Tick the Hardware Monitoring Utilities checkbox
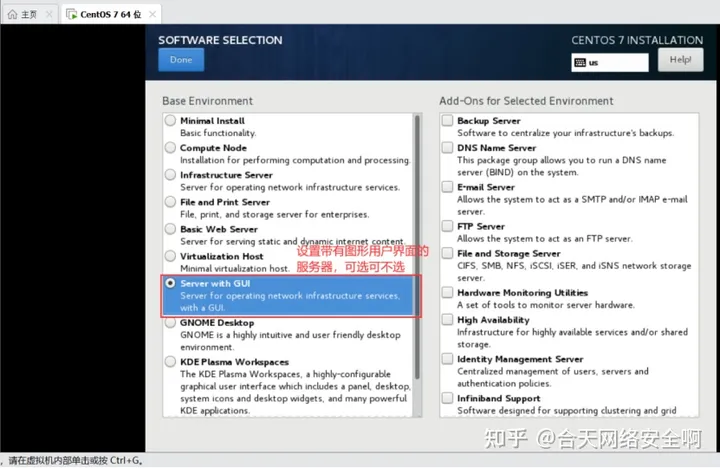The height and width of the screenshot is (468, 720). tap(447, 293)
